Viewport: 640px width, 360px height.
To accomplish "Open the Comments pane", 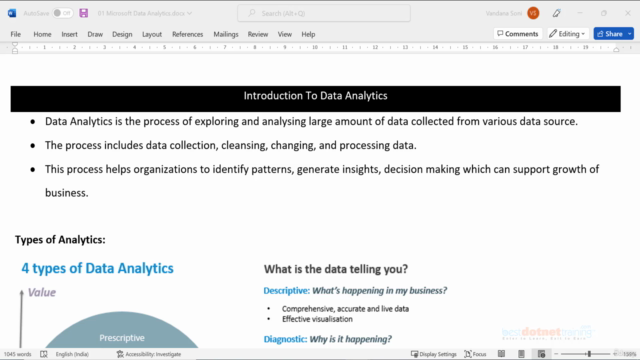I will click(518, 34).
